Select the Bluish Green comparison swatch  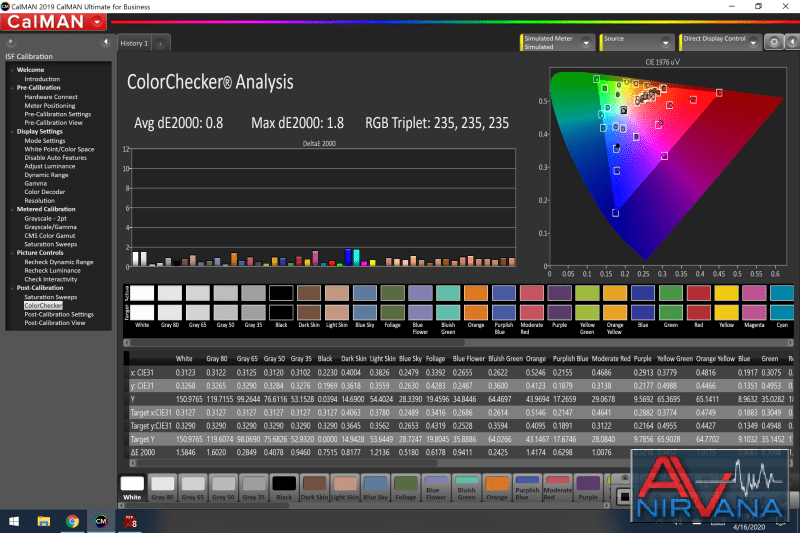click(448, 302)
